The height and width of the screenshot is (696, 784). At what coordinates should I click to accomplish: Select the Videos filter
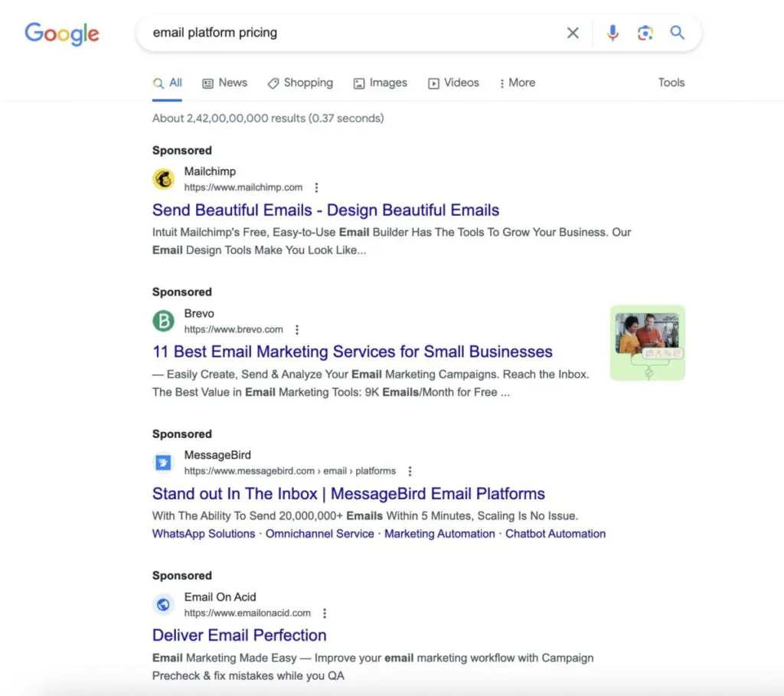(x=453, y=83)
